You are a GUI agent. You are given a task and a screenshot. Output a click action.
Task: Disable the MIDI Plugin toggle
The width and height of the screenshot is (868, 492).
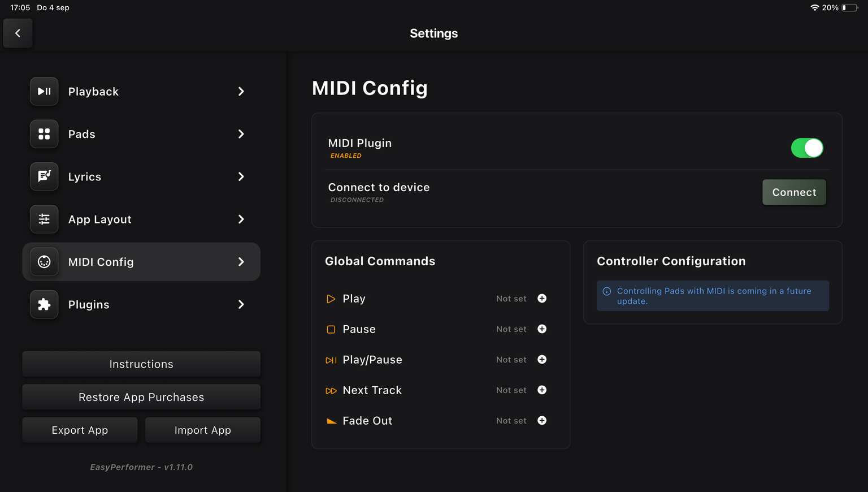[x=806, y=148]
